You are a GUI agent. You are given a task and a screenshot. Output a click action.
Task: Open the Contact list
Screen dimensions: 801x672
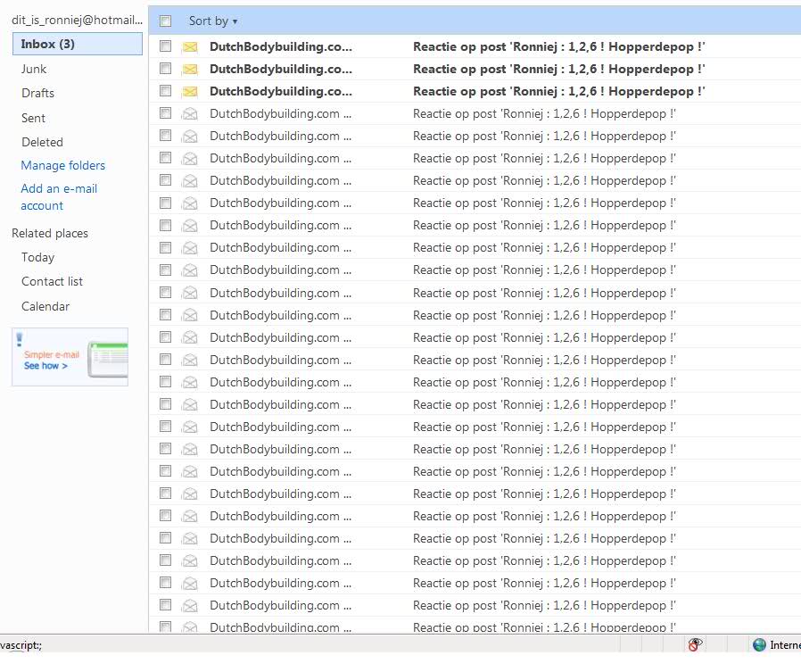[x=52, y=281]
